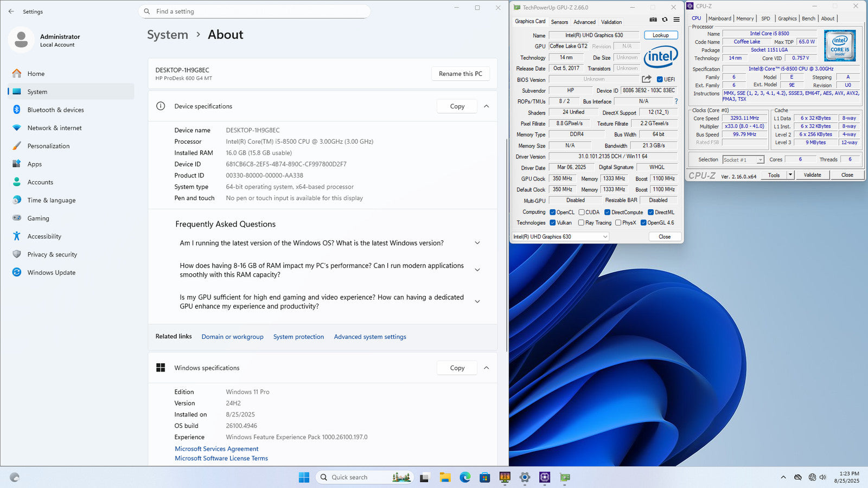
Task: Enable the CUDA checkbox
Action: point(582,213)
